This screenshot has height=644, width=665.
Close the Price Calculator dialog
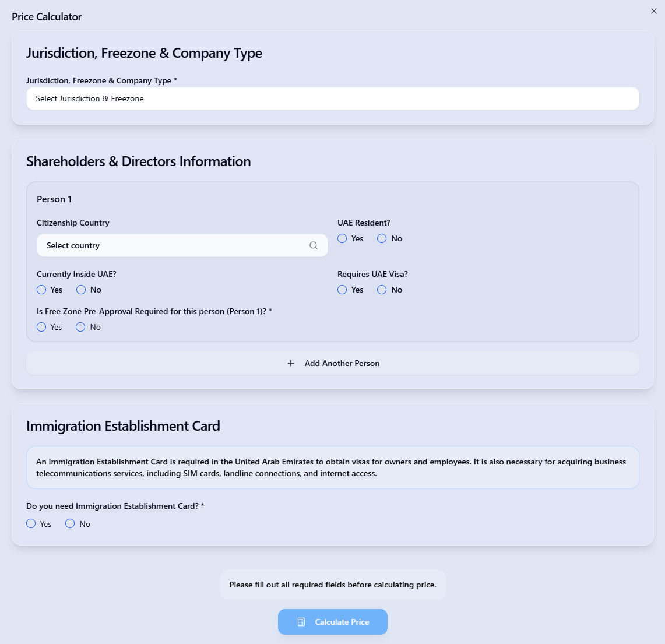click(653, 11)
